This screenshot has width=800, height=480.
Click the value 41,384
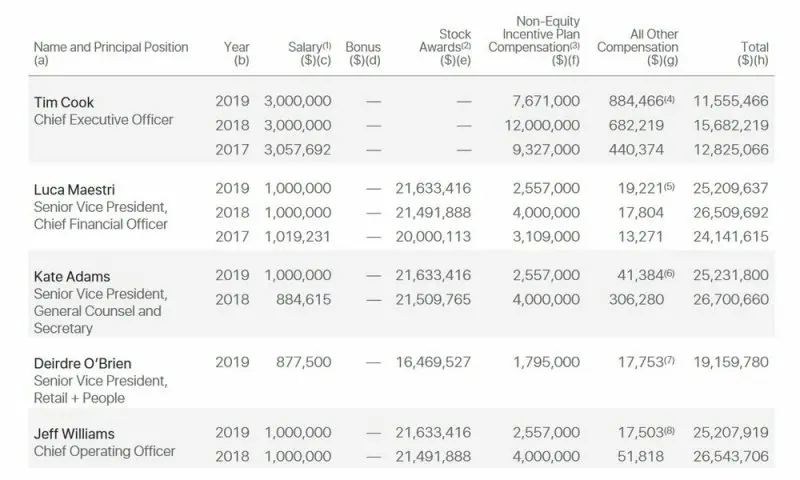click(640, 275)
